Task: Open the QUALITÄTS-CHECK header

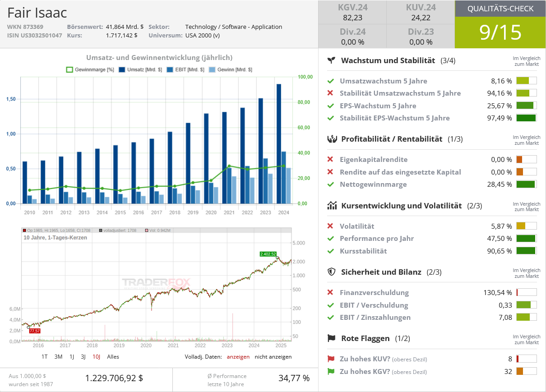Action: pos(500,9)
